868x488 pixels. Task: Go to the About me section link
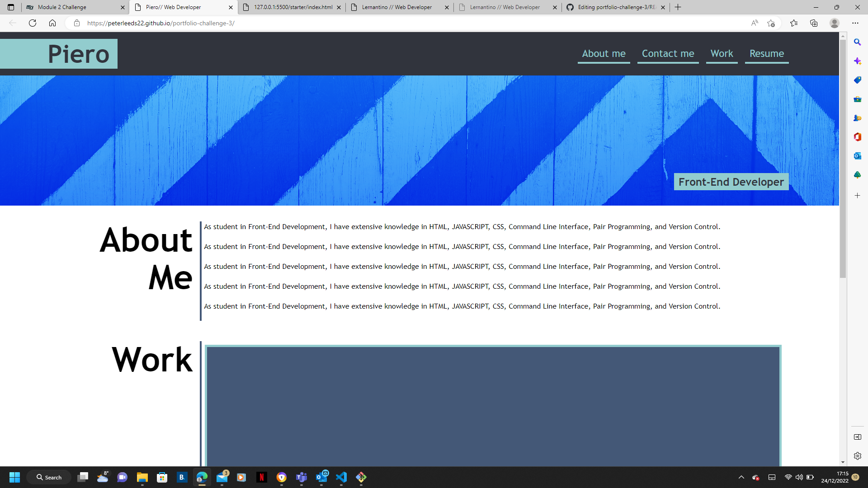click(x=604, y=54)
